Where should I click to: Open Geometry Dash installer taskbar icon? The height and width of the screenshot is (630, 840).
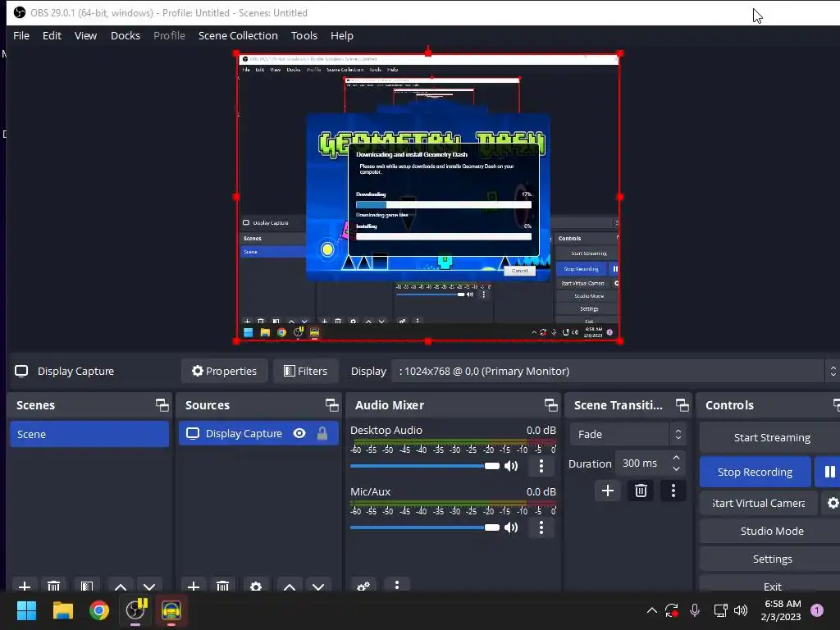[x=171, y=610]
